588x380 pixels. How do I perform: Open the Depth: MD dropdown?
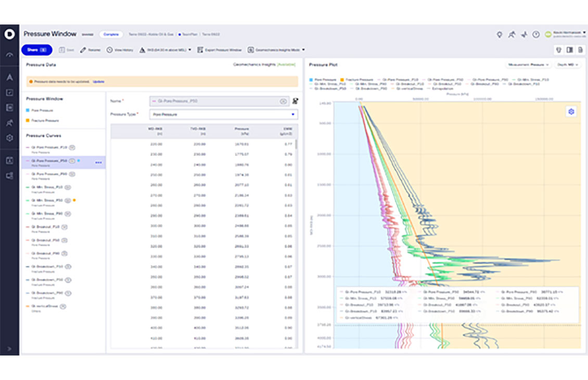(567, 65)
